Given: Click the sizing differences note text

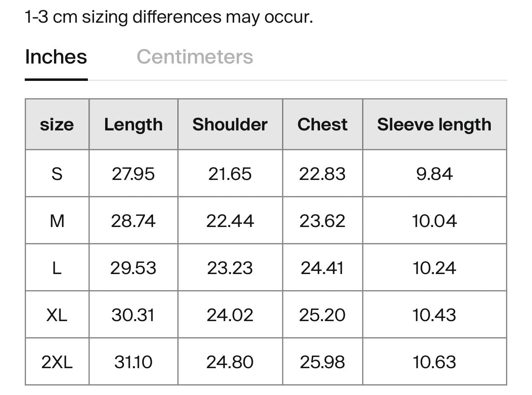Looking at the screenshot, I should point(169,17).
